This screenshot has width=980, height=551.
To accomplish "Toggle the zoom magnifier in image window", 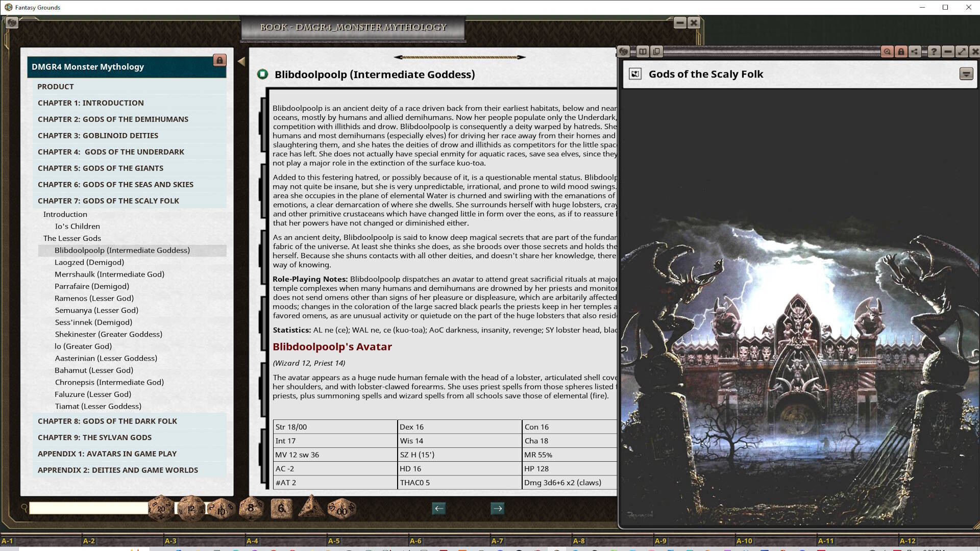I will [887, 52].
